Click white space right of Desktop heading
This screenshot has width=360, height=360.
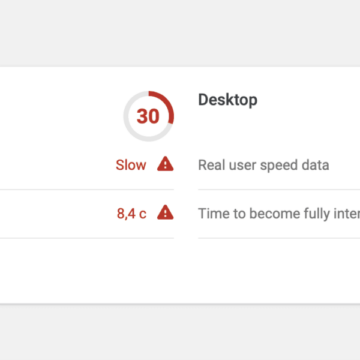(x=309, y=100)
